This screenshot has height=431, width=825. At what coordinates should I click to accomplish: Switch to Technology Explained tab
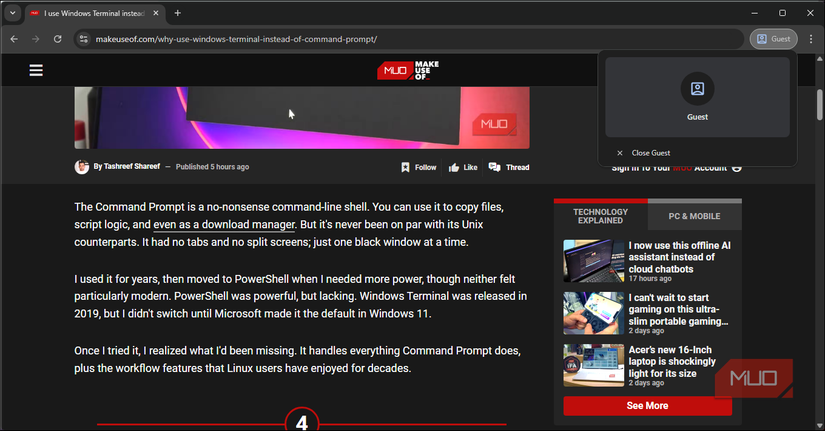pyautogui.click(x=600, y=216)
